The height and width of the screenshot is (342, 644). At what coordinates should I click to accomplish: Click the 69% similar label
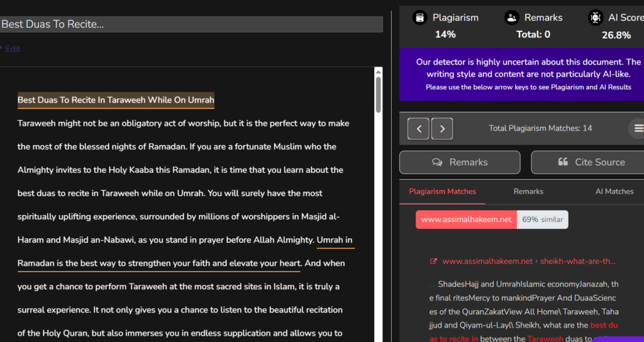click(x=542, y=219)
